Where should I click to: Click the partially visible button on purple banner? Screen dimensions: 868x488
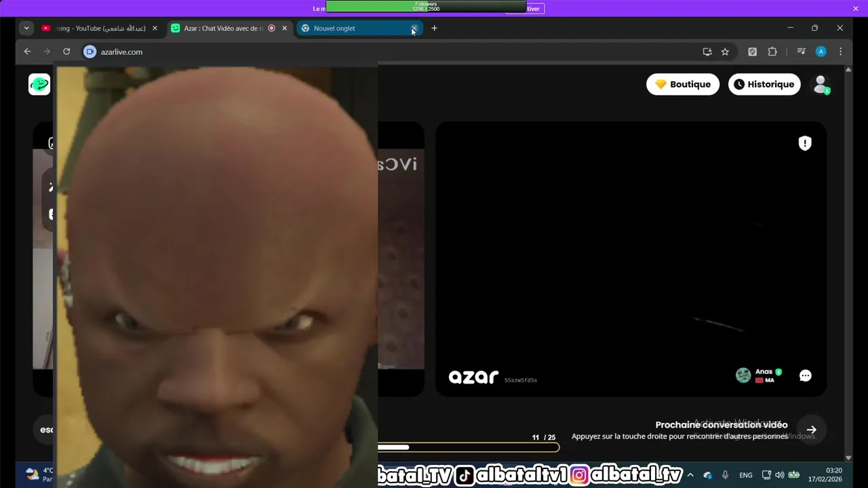tap(525, 8)
